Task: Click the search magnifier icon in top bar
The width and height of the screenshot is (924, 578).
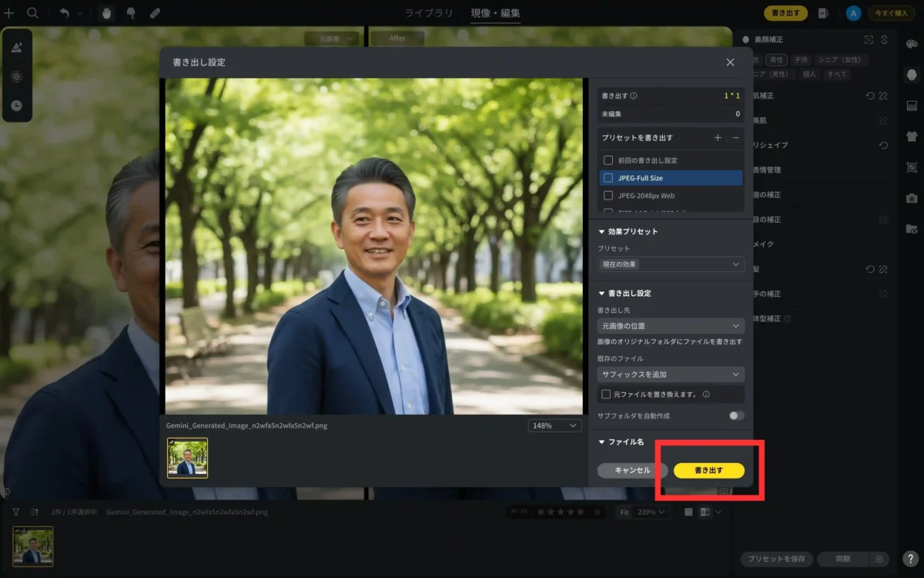Action: tap(32, 12)
